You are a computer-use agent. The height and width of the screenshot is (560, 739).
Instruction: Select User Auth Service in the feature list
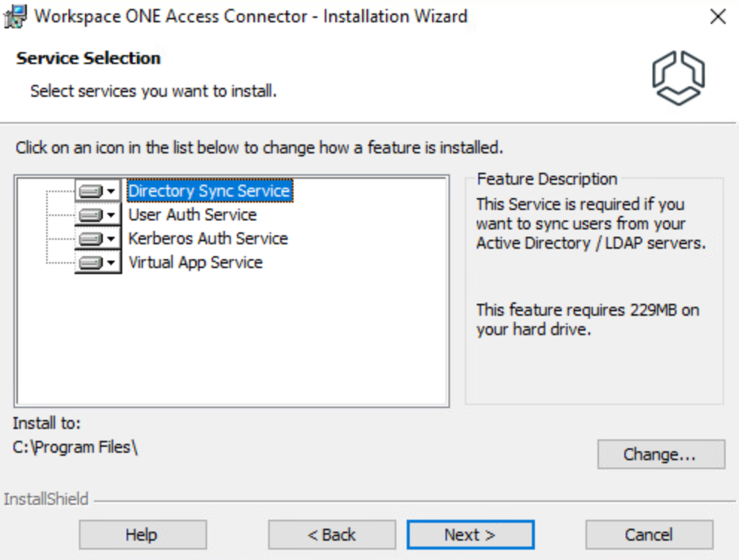coord(192,215)
